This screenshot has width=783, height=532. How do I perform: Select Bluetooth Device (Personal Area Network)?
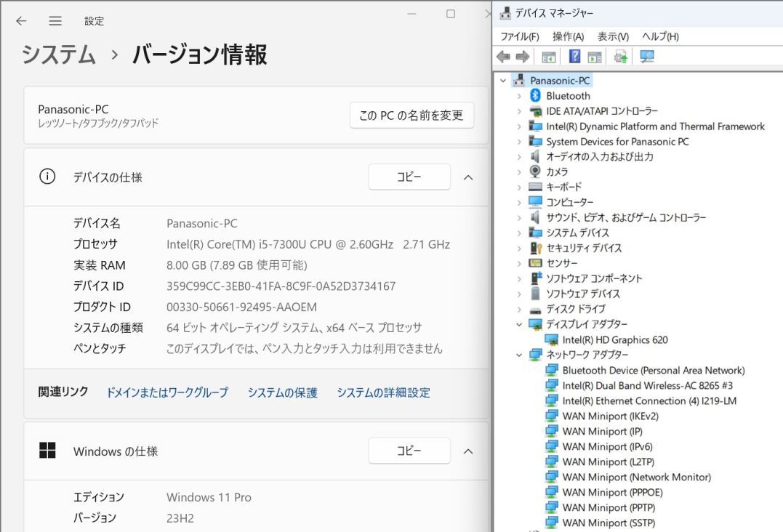pyautogui.click(x=653, y=371)
